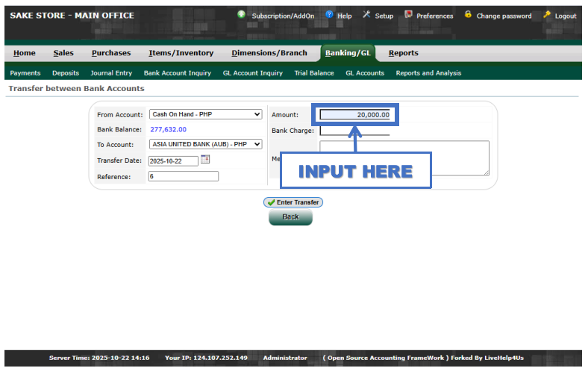Click the Transfer Date input field
Viewport: 588px width, 371px height.
pos(173,160)
